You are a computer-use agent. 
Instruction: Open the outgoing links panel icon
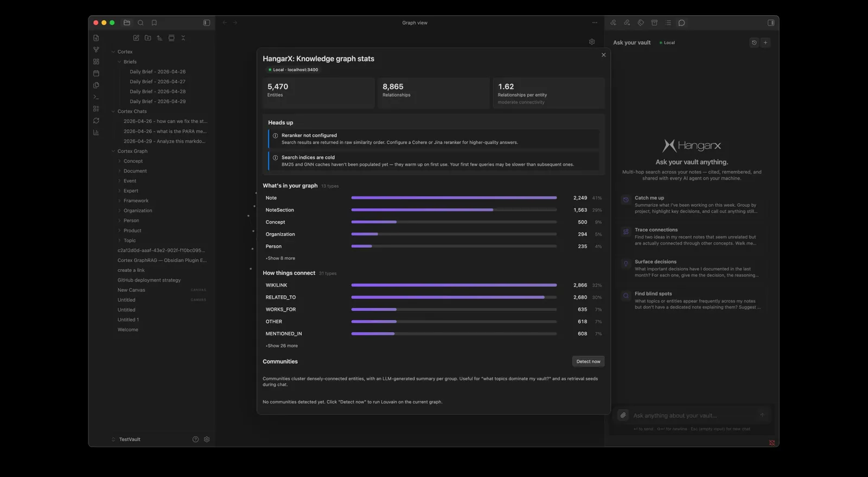(x=627, y=23)
